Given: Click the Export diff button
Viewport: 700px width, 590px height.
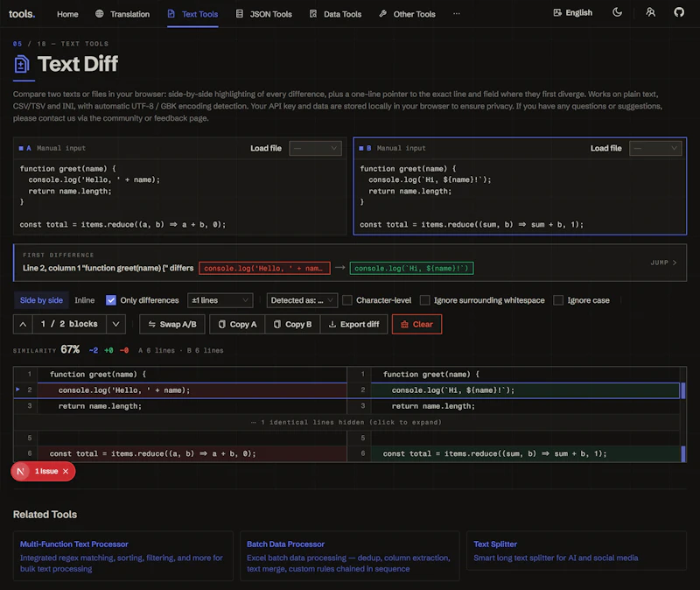Looking at the screenshot, I should click(x=353, y=324).
